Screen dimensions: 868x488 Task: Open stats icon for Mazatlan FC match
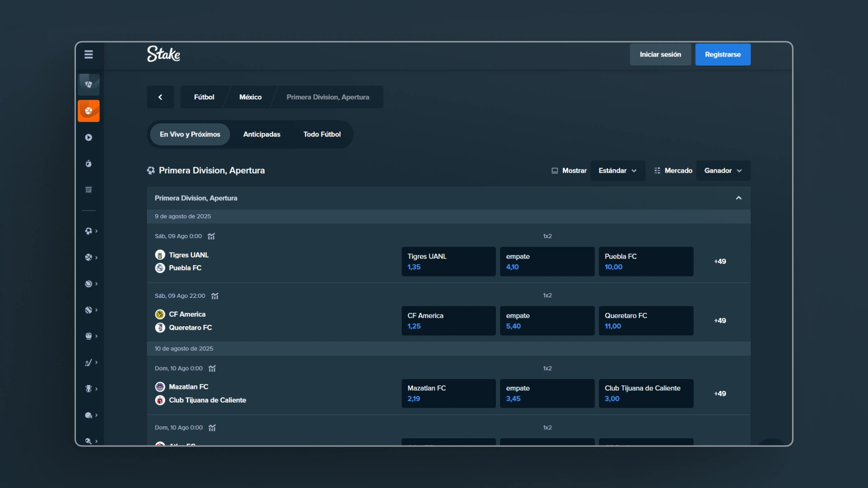click(x=212, y=369)
